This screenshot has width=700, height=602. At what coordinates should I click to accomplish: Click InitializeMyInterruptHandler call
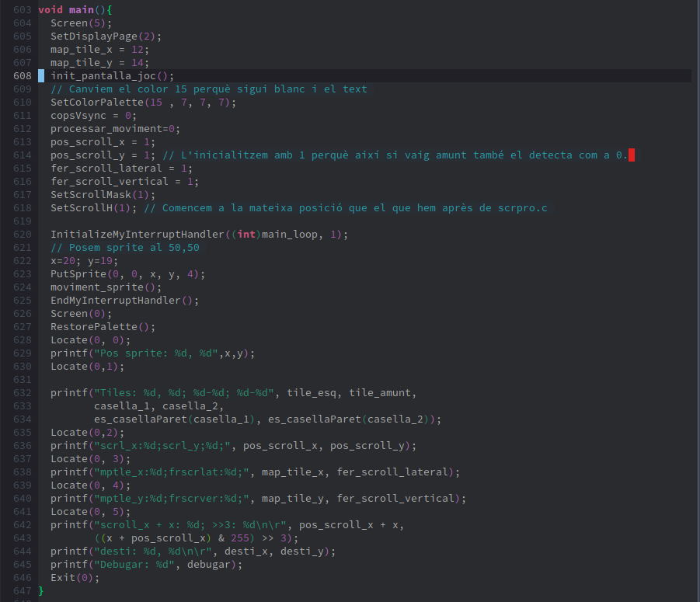(x=199, y=235)
